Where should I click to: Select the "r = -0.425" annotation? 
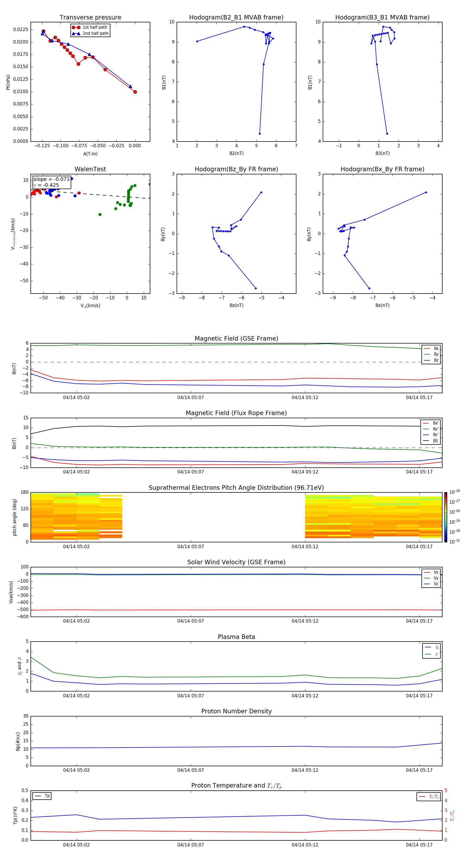coord(47,185)
